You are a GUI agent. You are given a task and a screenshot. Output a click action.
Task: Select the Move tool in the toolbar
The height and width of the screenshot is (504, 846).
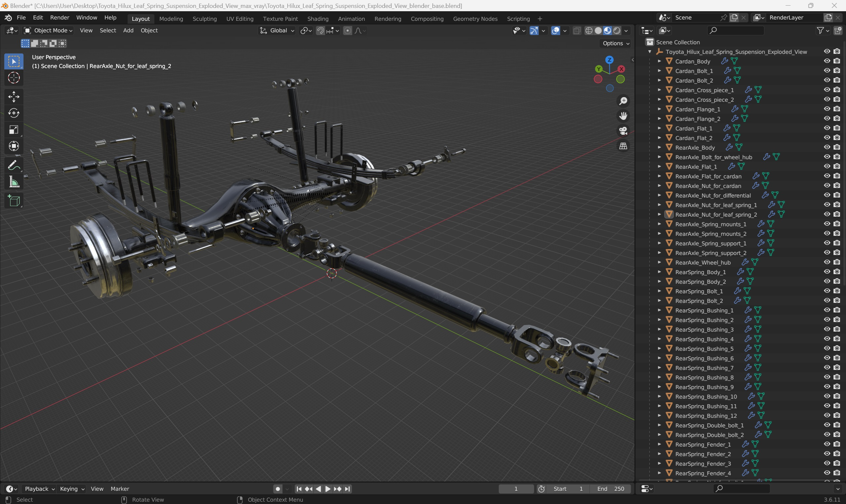coord(14,97)
